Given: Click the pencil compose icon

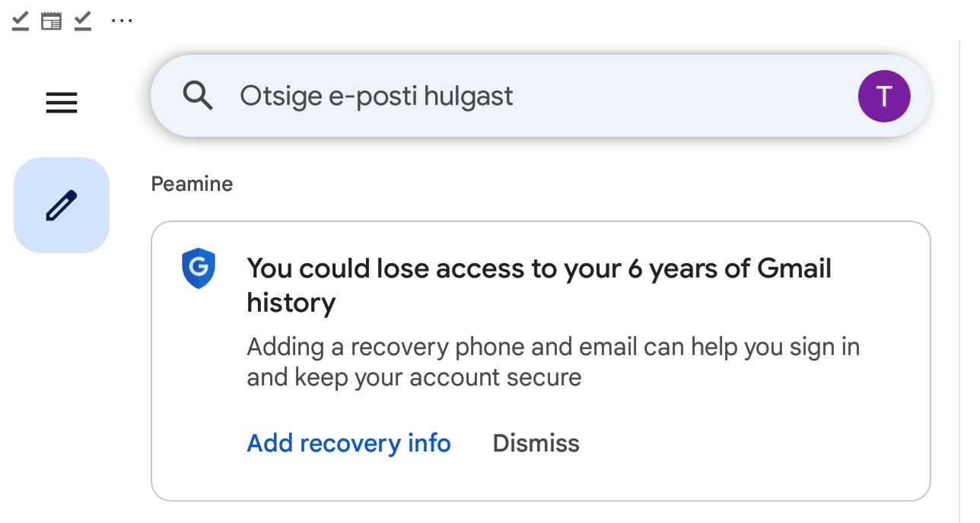Looking at the screenshot, I should (62, 205).
